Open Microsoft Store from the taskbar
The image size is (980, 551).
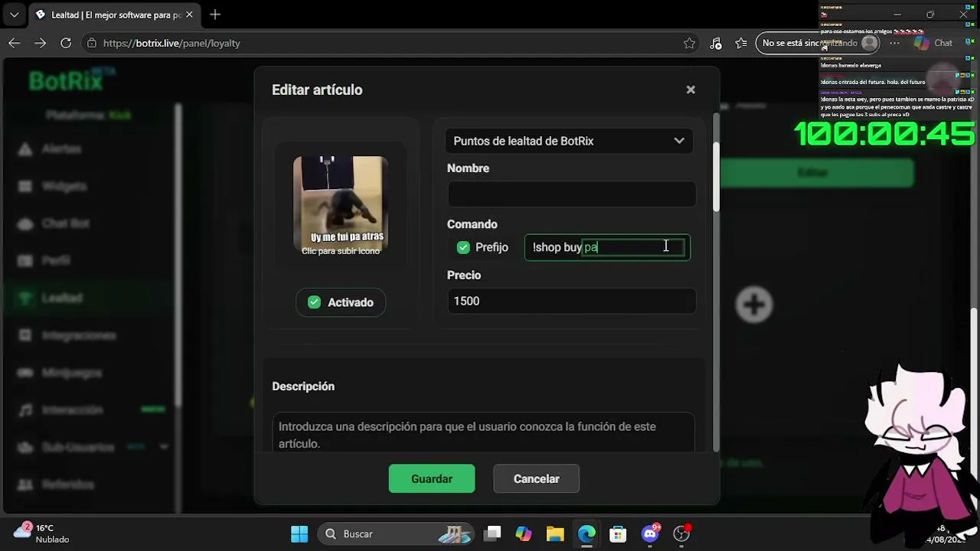pos(618,533)
